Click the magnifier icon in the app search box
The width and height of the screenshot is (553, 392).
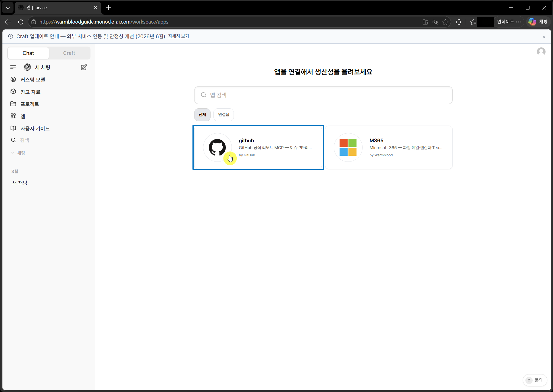coord(204,95)
